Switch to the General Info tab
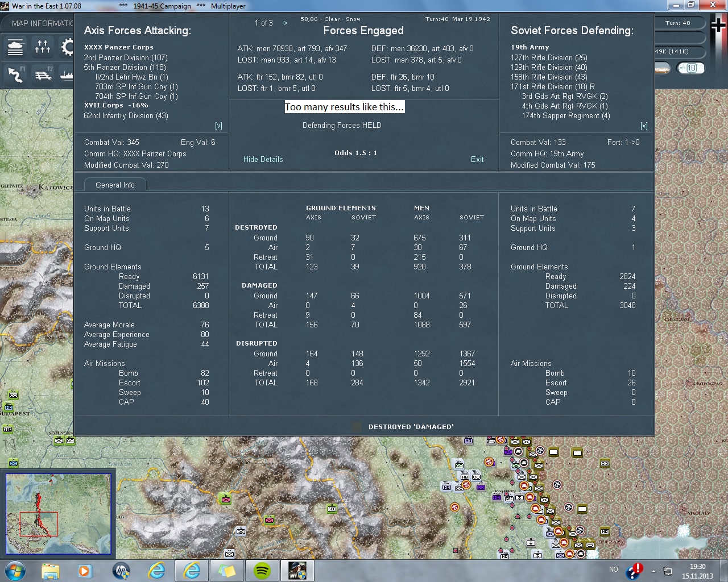The image size is (728, 582). [x=115, y=185]
